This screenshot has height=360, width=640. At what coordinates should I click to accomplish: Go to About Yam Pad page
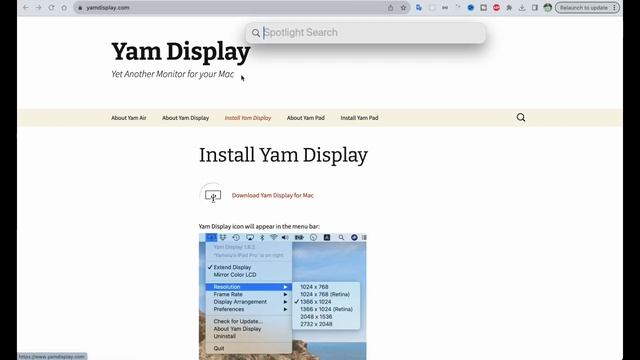[306, 118]
